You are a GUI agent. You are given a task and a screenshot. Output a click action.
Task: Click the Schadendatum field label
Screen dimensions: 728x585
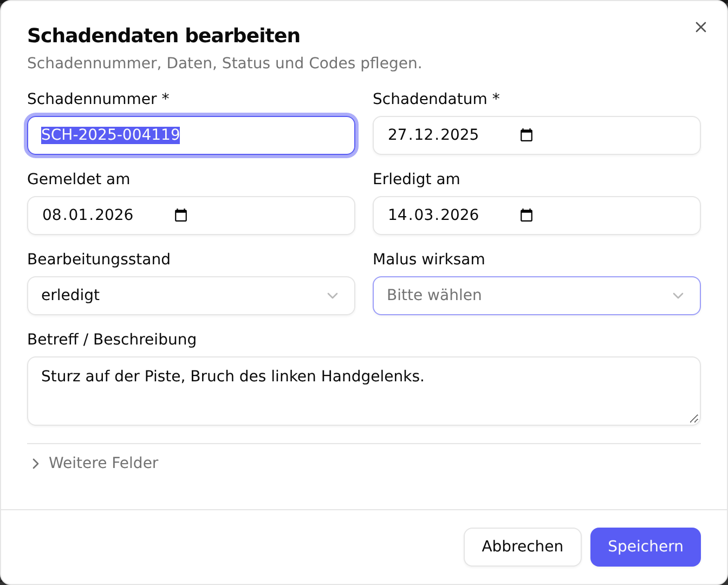pos(436,99)
